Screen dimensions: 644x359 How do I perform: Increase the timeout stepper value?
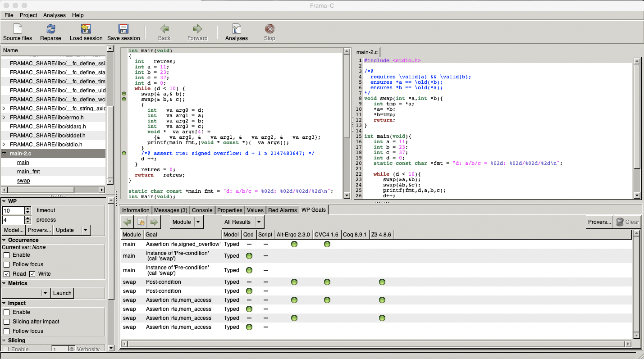click(28, 208)
